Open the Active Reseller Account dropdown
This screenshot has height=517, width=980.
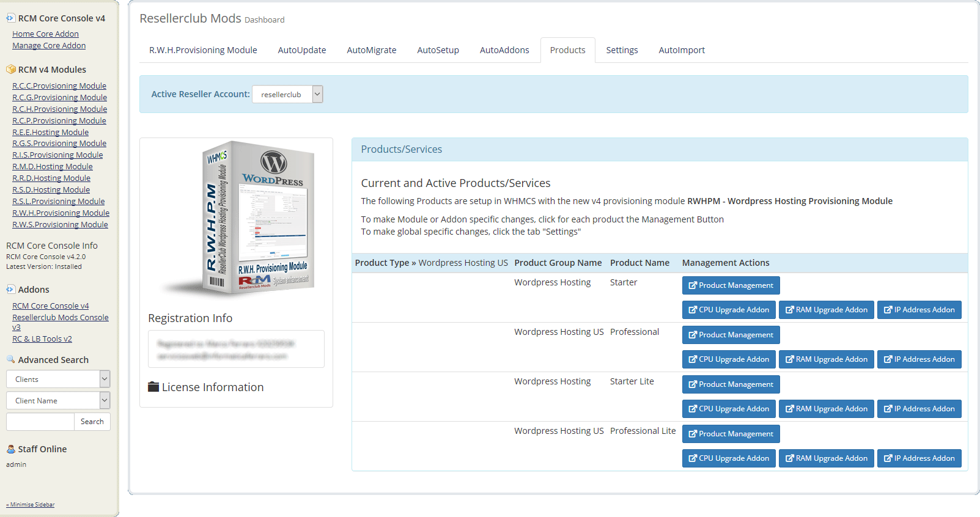pyautogui.click(x=287, y=94)
